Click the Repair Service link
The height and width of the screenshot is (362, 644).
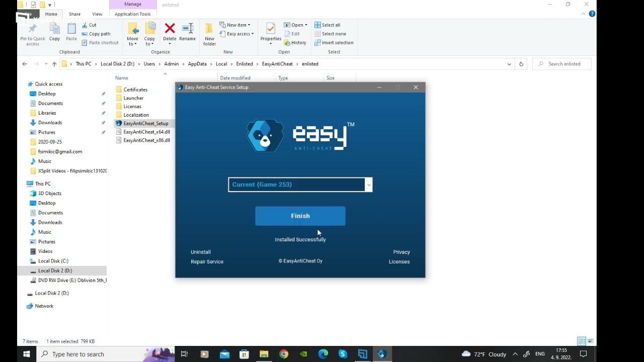207,261
